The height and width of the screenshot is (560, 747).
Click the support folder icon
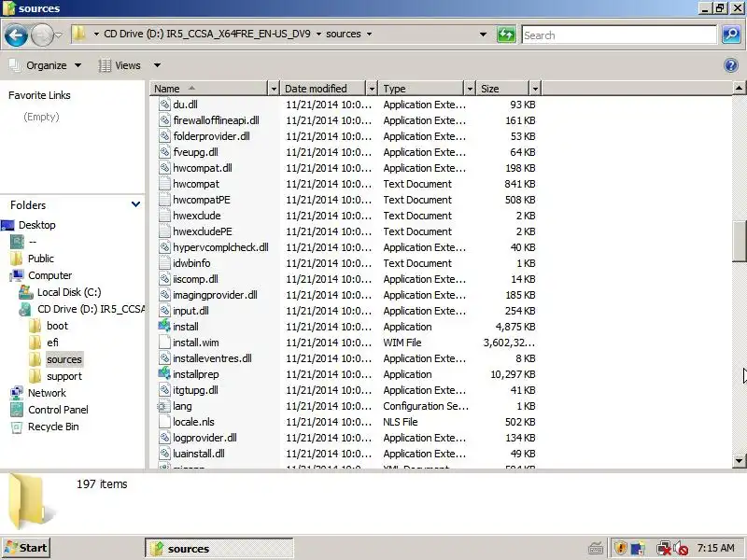click(x=35, y=376)
